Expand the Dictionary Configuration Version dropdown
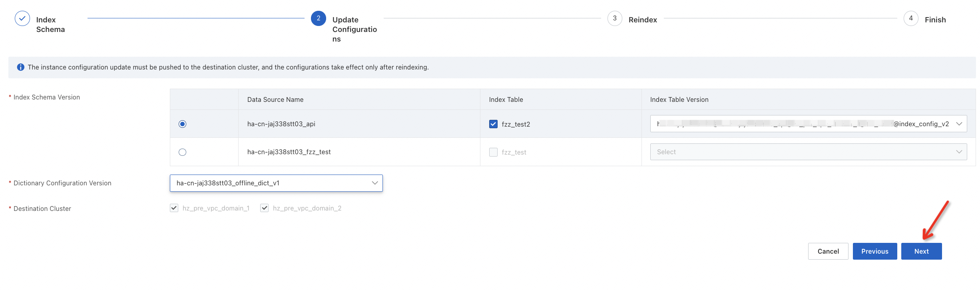This screenshot has width=980, height=290. (x=276, y=183)
